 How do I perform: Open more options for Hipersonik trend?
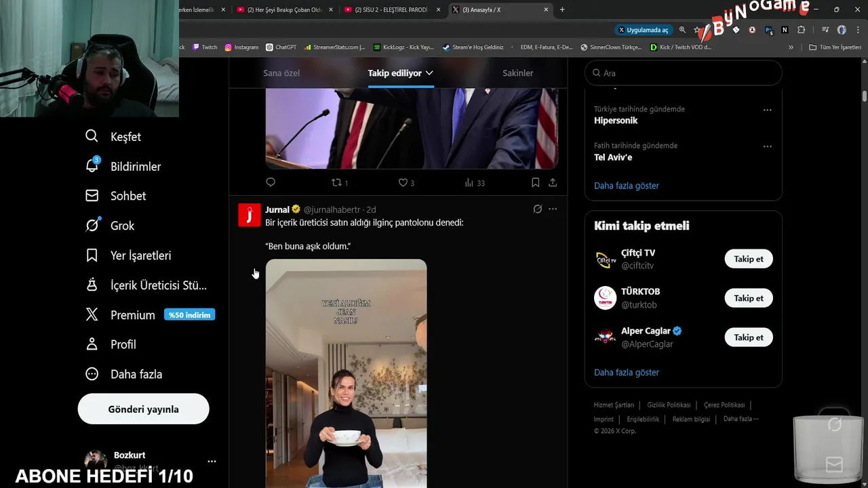767,110
